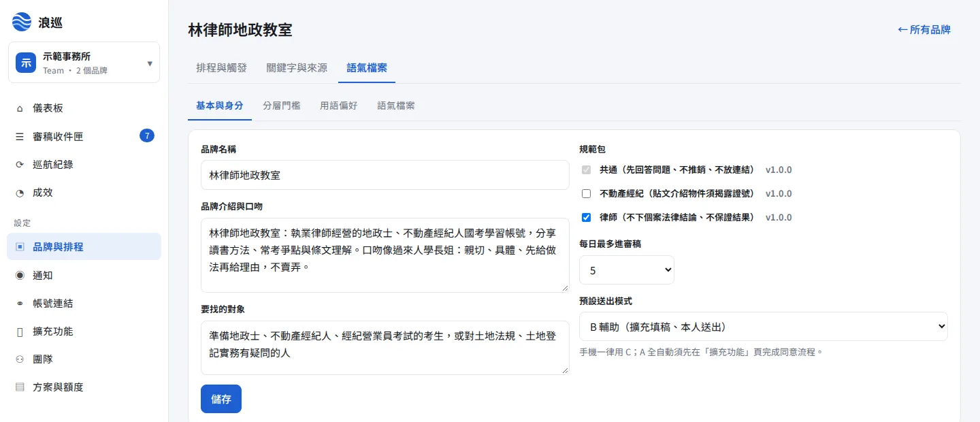Click the 擴充功能 phone icon
Viewport: 980px width, 422px height.
20,331
